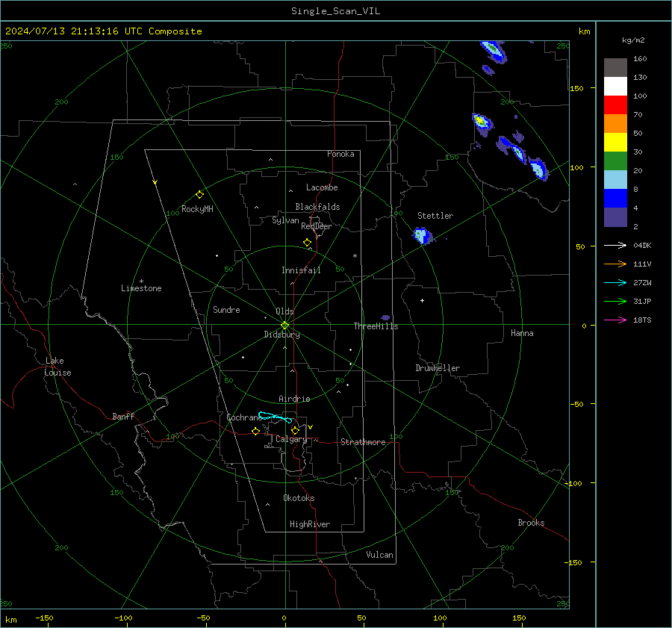Click the Okotoks town label

tap(299, 498)
